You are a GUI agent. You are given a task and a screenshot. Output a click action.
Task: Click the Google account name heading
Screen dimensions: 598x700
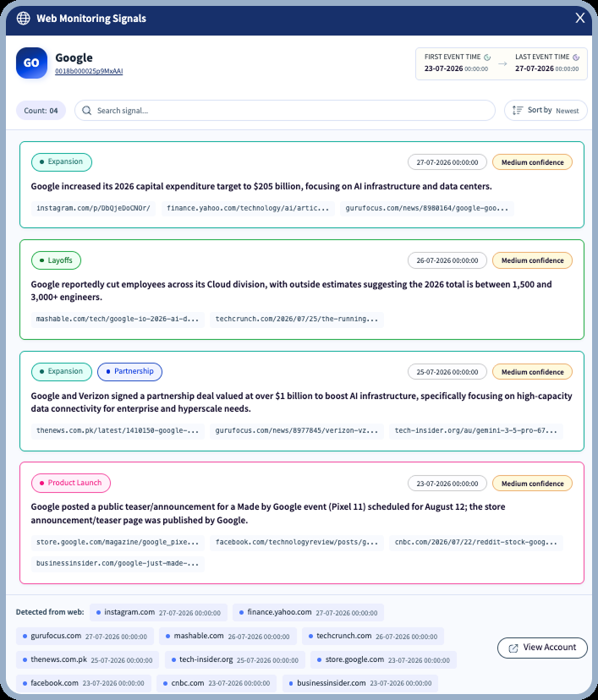[x=74, y=57]
